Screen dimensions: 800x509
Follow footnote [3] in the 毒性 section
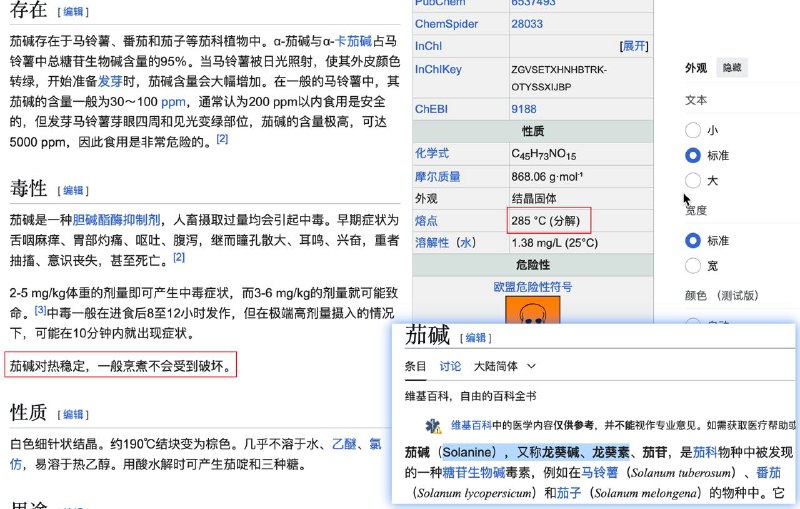click(x=40, y=310)
